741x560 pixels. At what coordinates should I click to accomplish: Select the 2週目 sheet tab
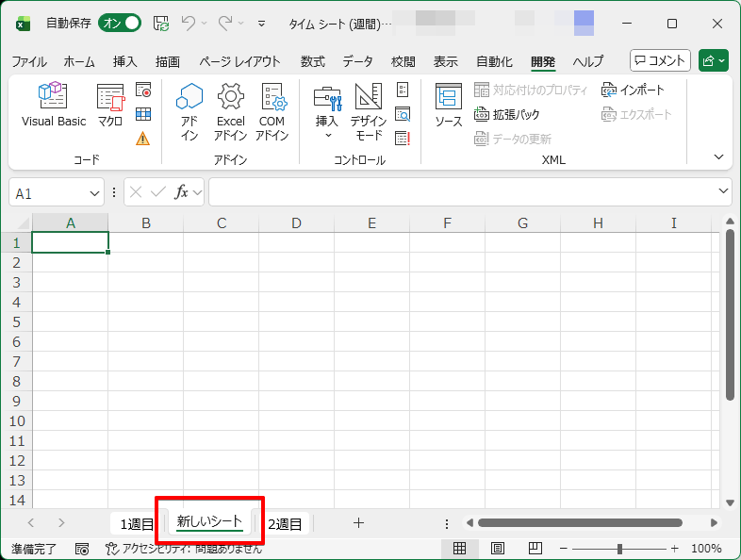point(285,523)
